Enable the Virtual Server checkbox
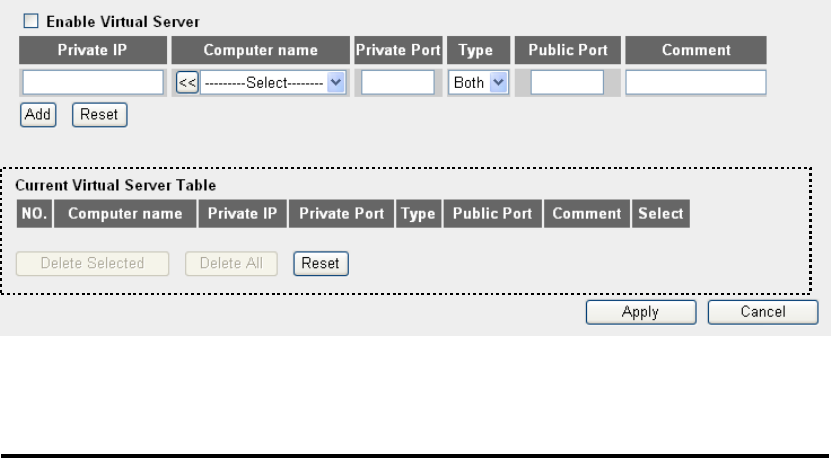This screenshot has width=831, height=458. tap(31, 21)
